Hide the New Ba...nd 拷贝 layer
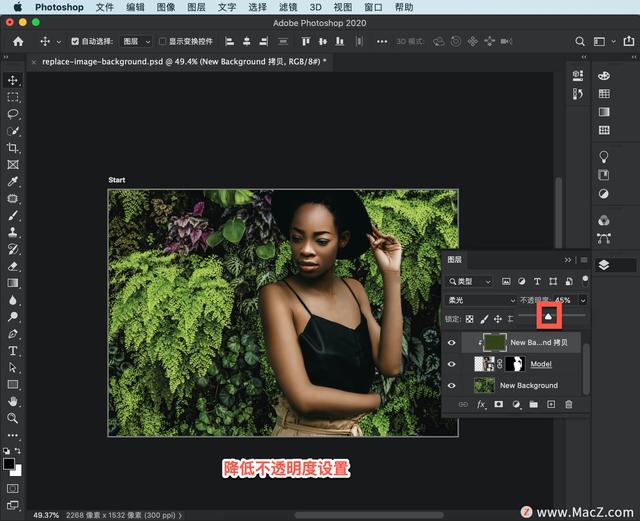The image size is (640, 521). (x=451, y=343)
